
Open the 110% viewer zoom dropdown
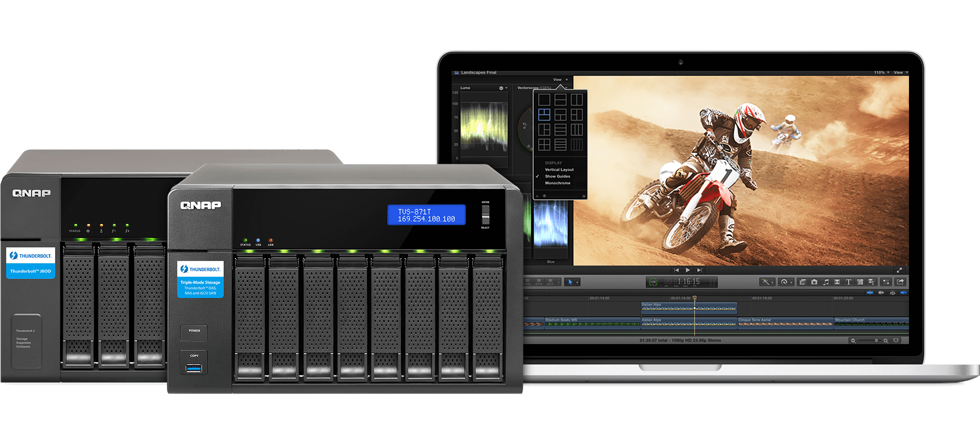pos(881,72)
